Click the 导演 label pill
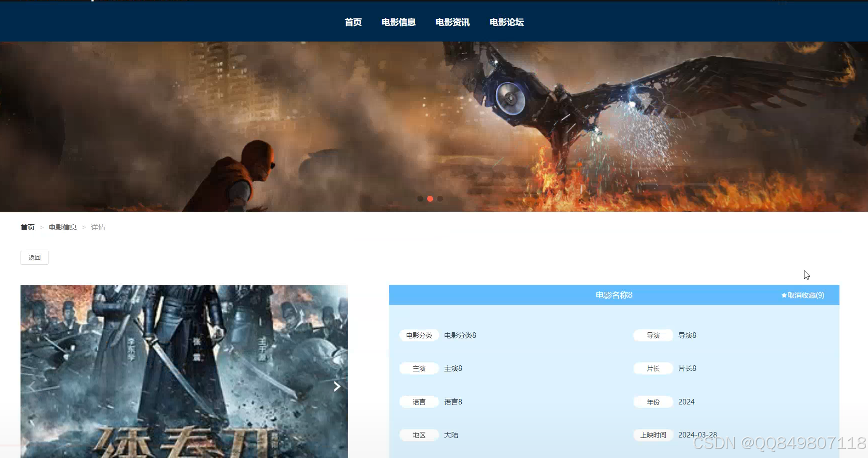This screenshot has height=458, width=868. 653,335
